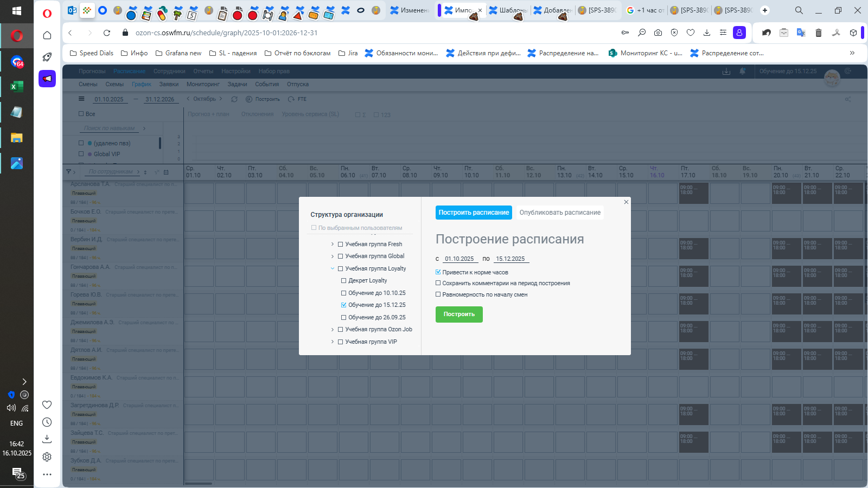Open the Grafana new bookmark folder
The width and height of the screenshot is (868, 488).
pyautogui.click(x=178, y=53)
